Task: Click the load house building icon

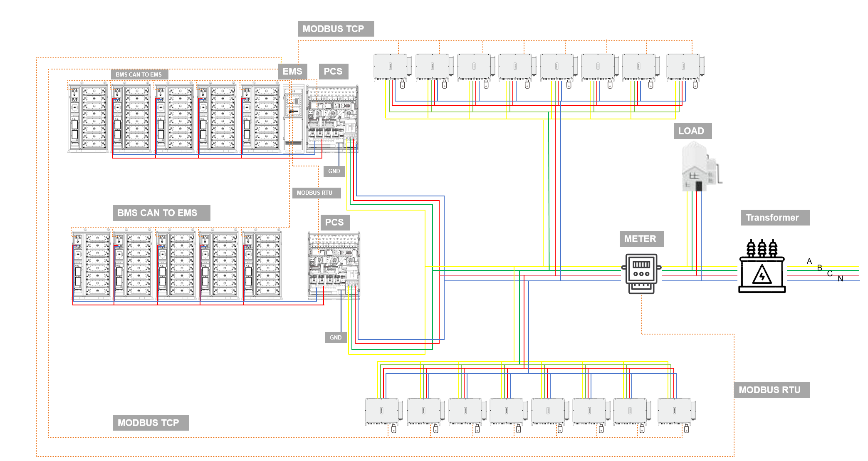Action: pyautogui.click(x=701, y=166)
